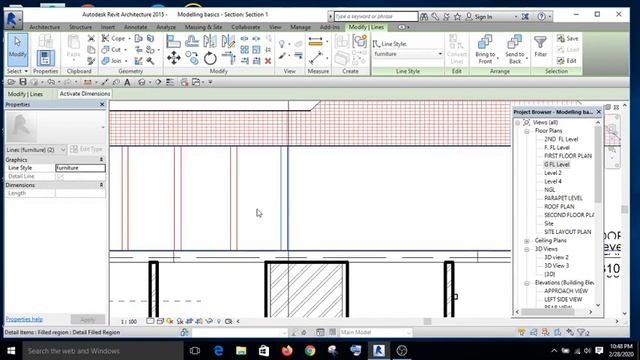Edit the selection set
Screen dimensions: 640x360
click(567, 61)
